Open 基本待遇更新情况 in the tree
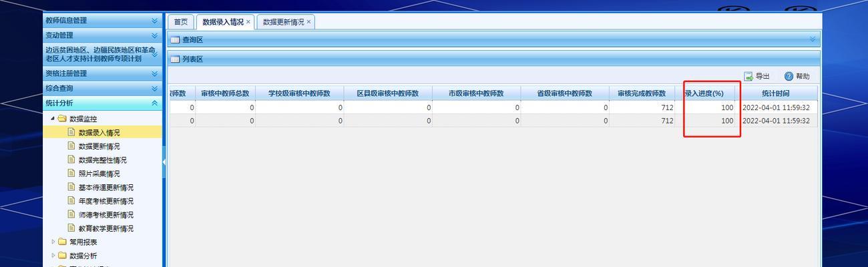The image size is (868, 267). coord(105,188)
